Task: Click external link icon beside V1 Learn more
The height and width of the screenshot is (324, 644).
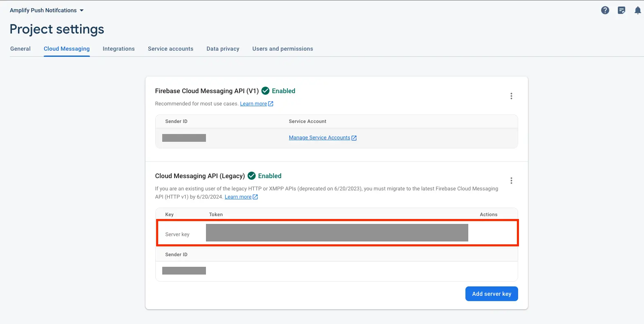Action: click(271, 104)
